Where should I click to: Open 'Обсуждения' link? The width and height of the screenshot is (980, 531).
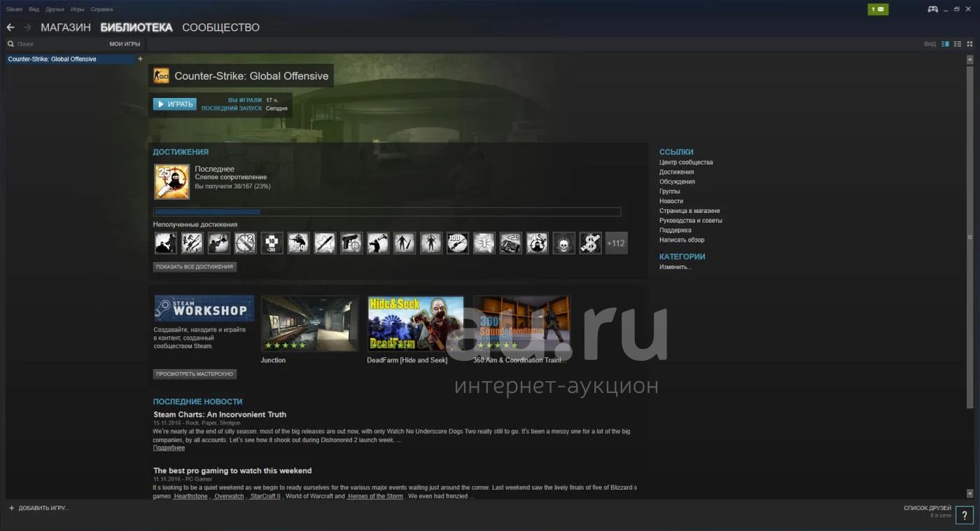pos(677,182)
